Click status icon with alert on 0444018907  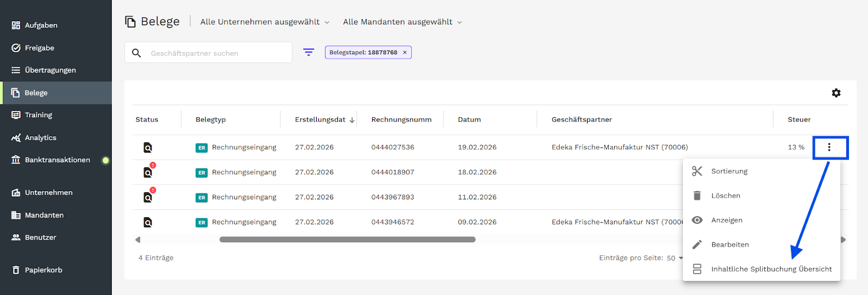point(148,172)
